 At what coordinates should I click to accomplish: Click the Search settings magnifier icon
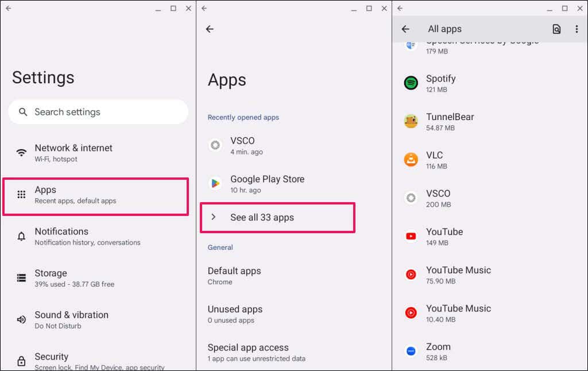23,112
